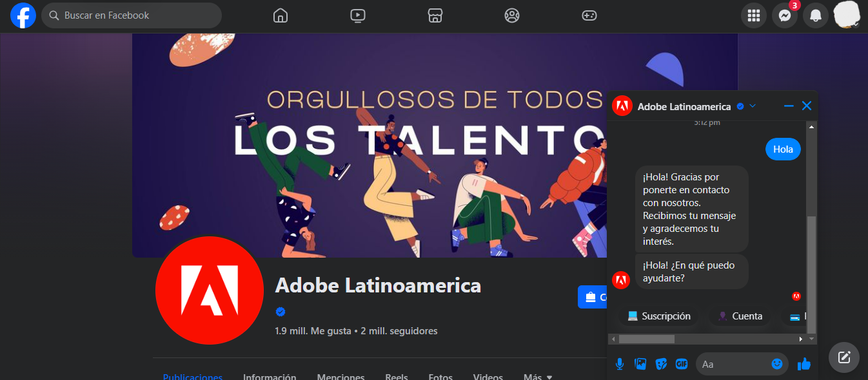Switch to the Publicaciones tab
Viewport: 868px width, 380px height.
point(193,377)
